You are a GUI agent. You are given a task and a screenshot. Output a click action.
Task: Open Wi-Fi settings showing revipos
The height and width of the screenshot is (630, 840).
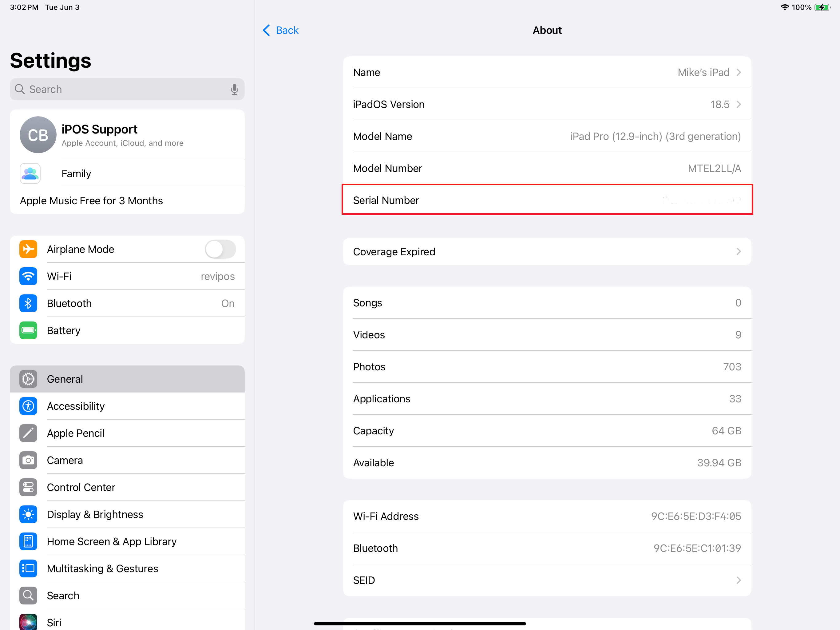127,276
